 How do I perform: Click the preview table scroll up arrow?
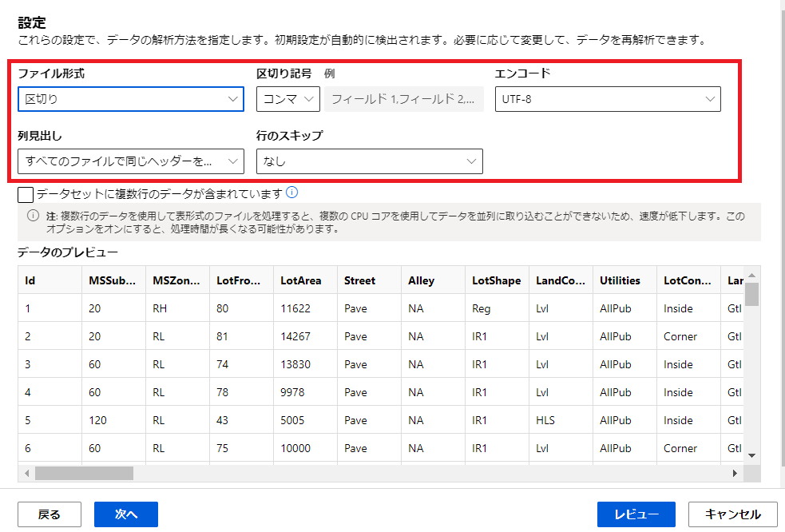tap(751, 275)
